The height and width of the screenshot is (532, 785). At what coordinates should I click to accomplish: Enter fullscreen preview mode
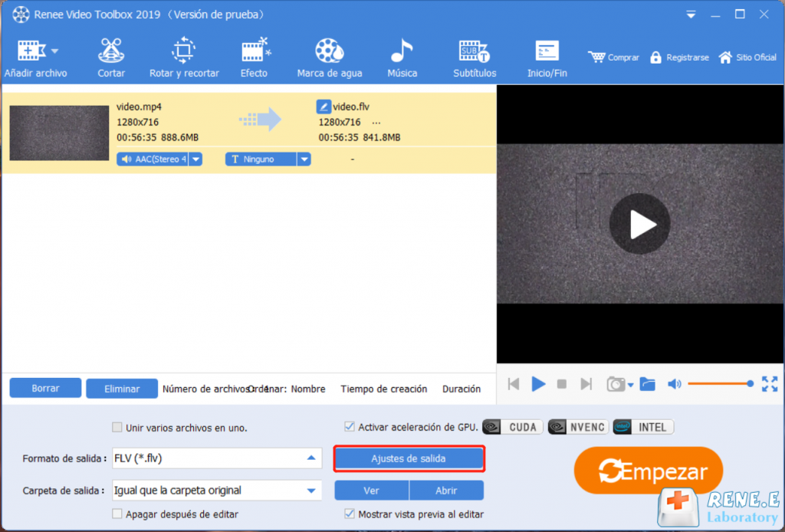click(x=769, y=384)
